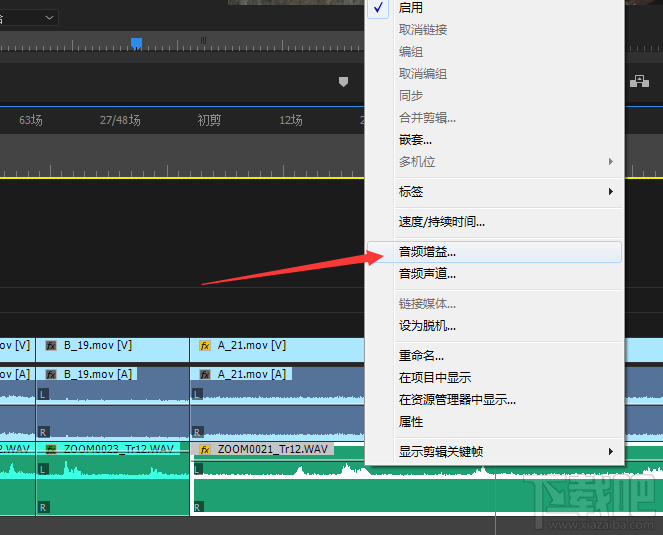Open the 标签 submenu

[495, 192]
